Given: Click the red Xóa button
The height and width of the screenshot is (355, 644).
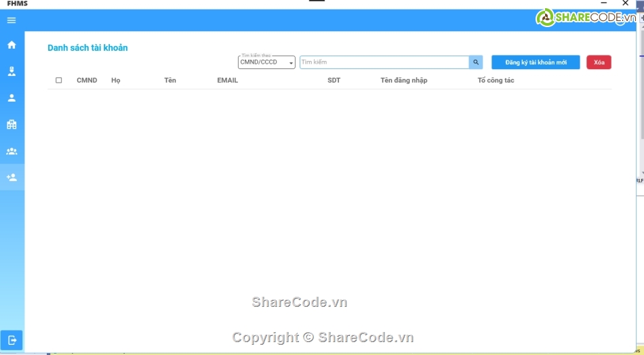Looking at the screenshot, I should [599, 62].
